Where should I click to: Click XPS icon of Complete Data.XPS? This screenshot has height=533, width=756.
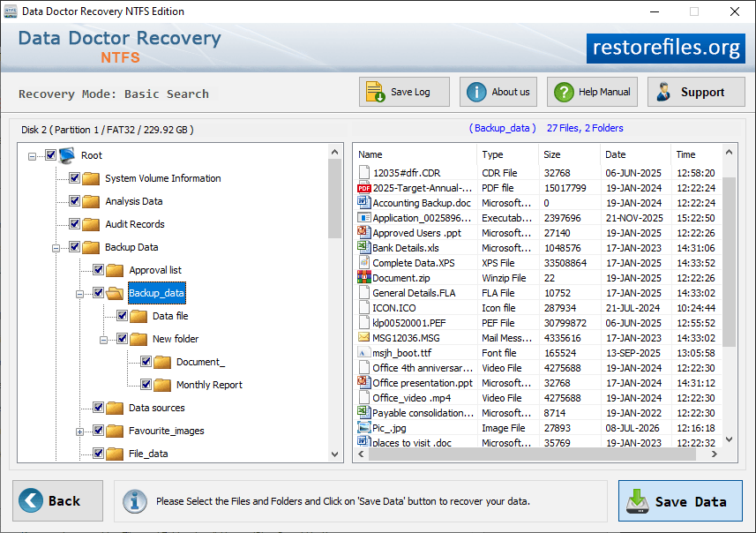(x=364, y=262)
